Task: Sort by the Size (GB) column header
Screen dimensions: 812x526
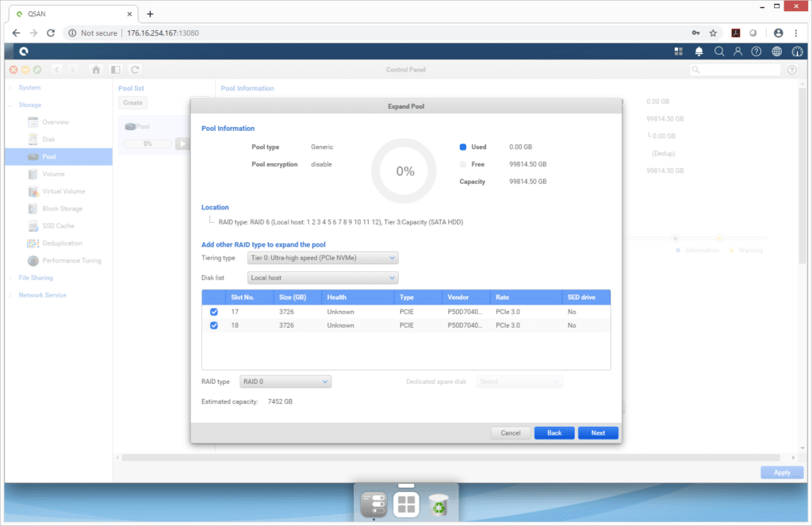Action: point(297,298)
